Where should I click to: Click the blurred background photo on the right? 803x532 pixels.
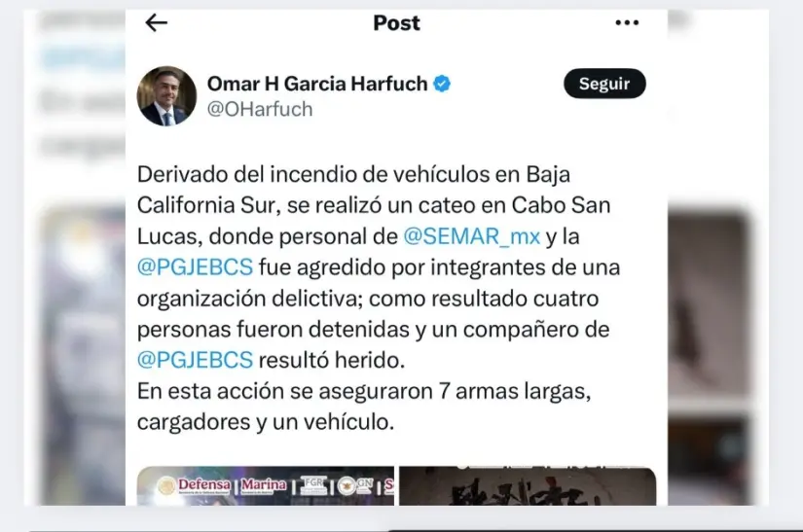tap(709, 358)
